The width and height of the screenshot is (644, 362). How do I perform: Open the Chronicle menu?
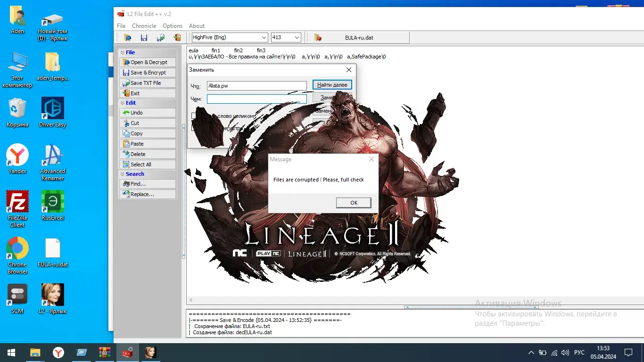[x=144, y=26]
